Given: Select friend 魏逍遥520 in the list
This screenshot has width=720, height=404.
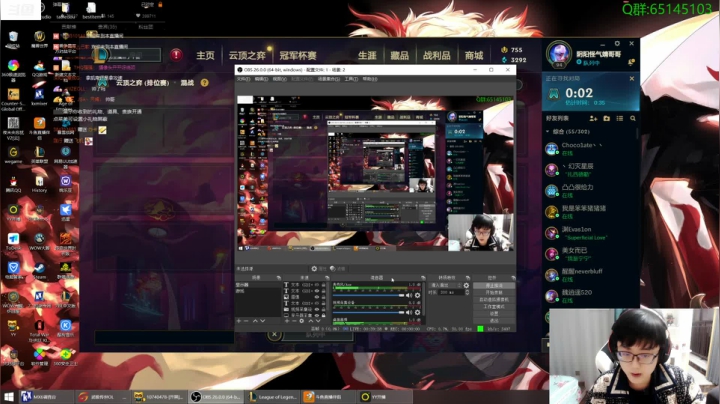Looking at the screenshot, I should click(590, 296).
